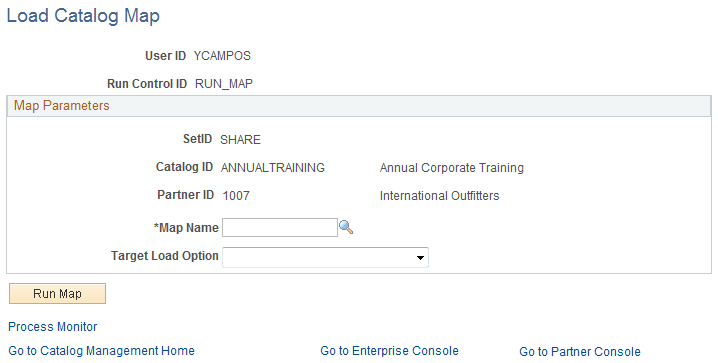Click the Map Name lookup magnifier icon
The width and height of the screenshot is (718, 363).
coord(346,227)
